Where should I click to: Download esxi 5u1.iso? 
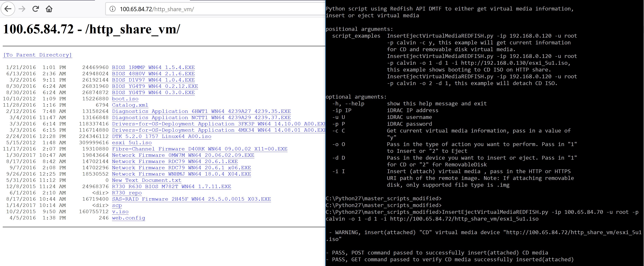coord(132,142)
